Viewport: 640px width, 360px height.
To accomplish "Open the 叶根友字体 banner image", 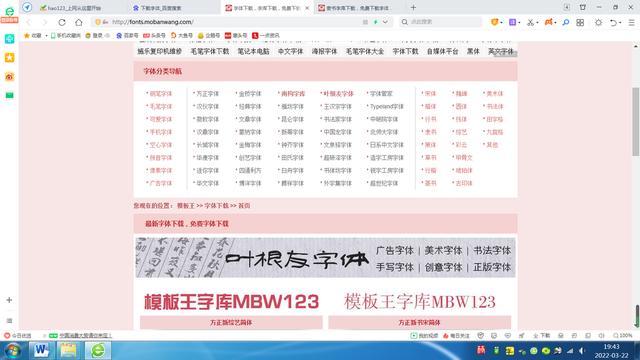I will click(325, 258).
